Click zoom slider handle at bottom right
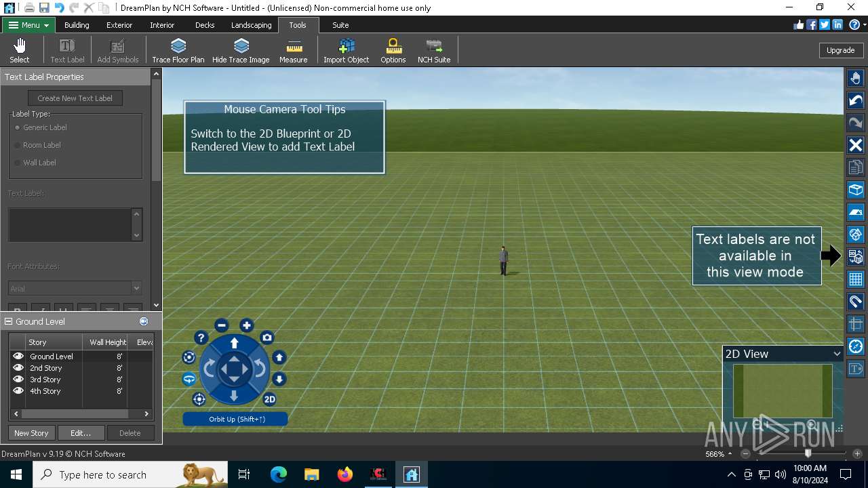868x488 pixels. tap(808, 453)
